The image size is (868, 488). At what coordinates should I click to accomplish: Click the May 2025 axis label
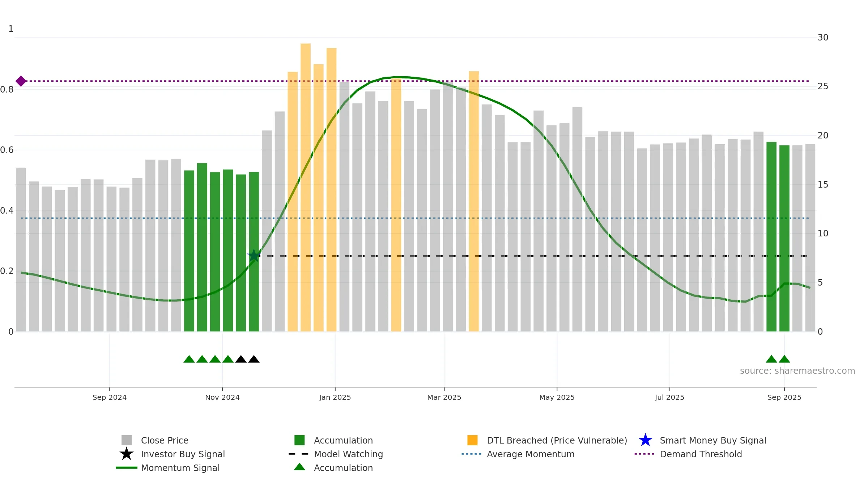tap(557, 397)
